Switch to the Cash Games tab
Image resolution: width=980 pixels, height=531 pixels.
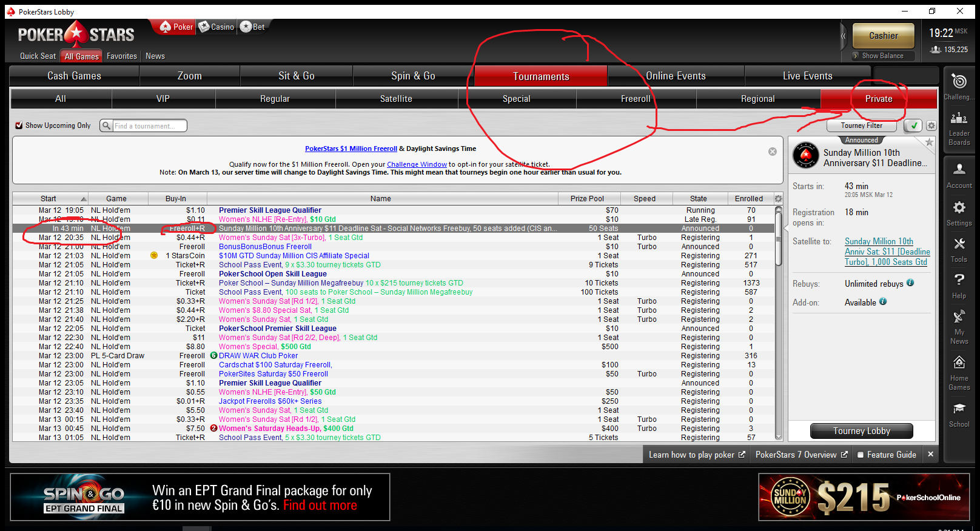click(75, 76)
